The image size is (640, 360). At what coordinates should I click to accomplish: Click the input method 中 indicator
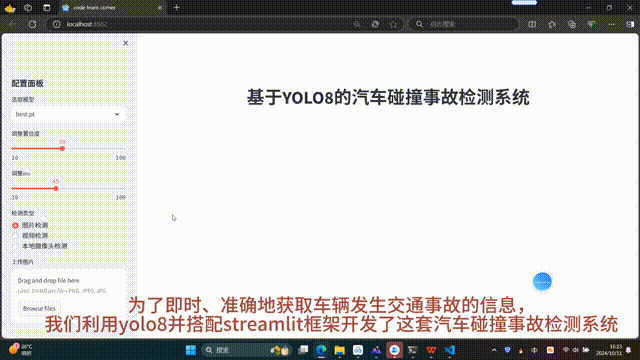(x=534, y=350)
